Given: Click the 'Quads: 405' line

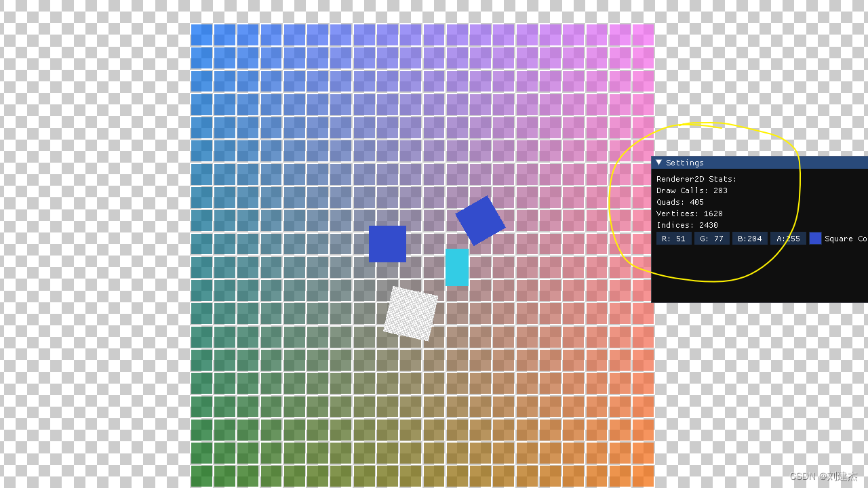Looking at the screenshot, I should point(680,202).
